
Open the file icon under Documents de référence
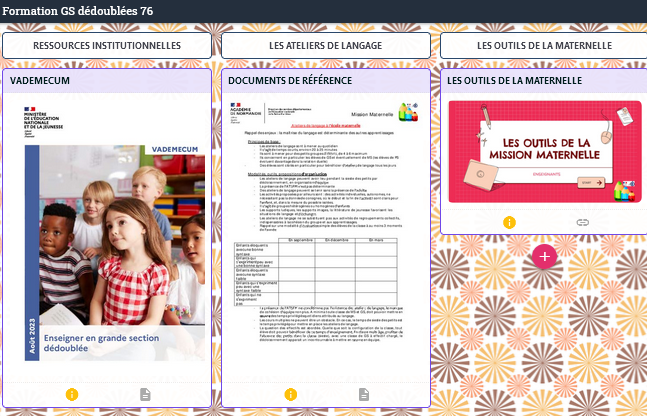[x=364, y=395]
